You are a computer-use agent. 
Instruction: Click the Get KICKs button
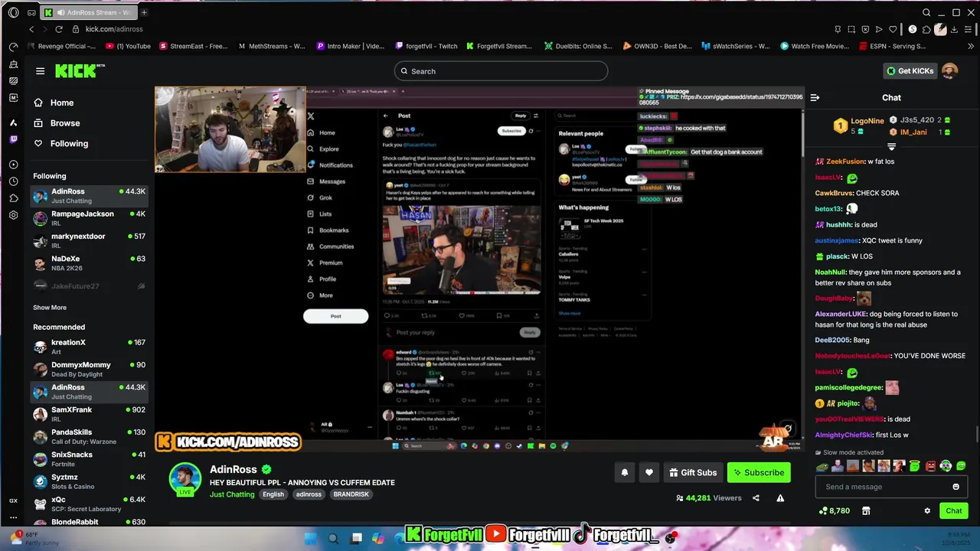click(x=910, y=71)
